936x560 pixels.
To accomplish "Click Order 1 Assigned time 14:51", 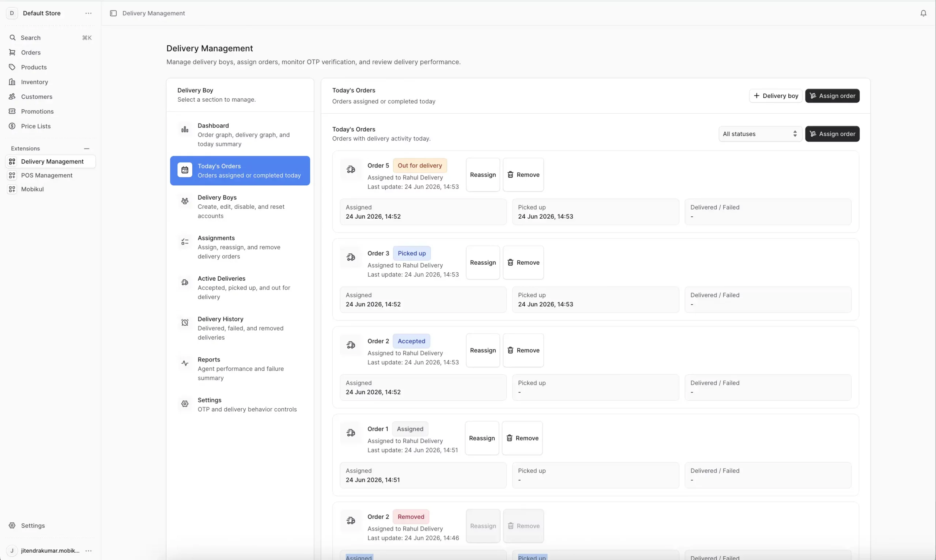I will click(x=373, y=480).
